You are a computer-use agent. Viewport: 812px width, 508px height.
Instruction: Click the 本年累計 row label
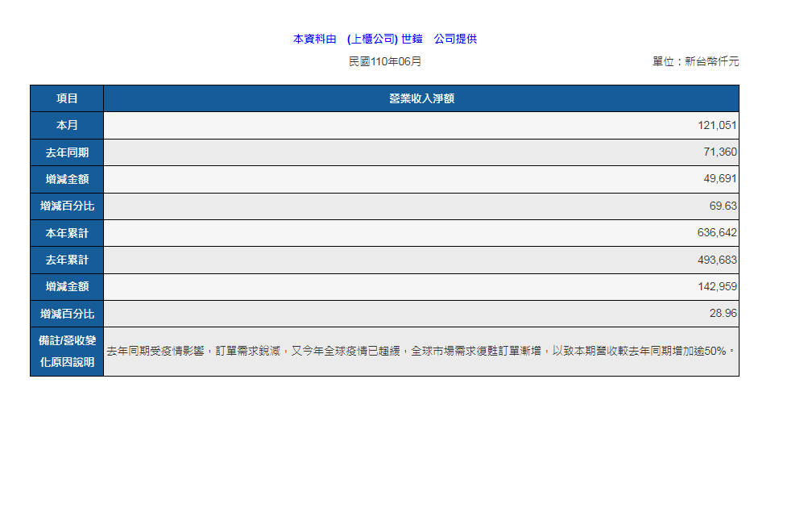(67, 233)
